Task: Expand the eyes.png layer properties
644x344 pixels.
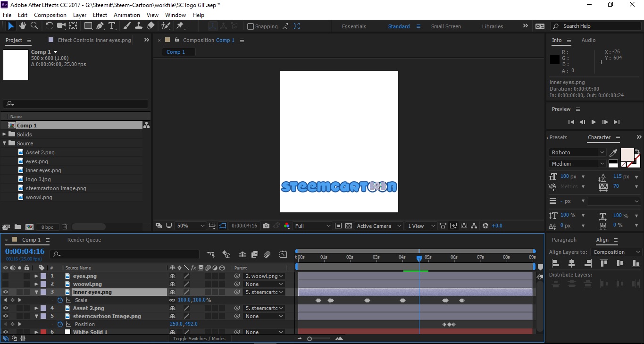Action: pyautogui.click(x=36, y=276)
